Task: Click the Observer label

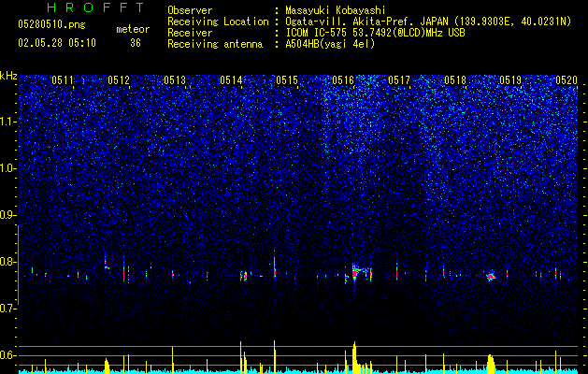Action: click(190, 10)
